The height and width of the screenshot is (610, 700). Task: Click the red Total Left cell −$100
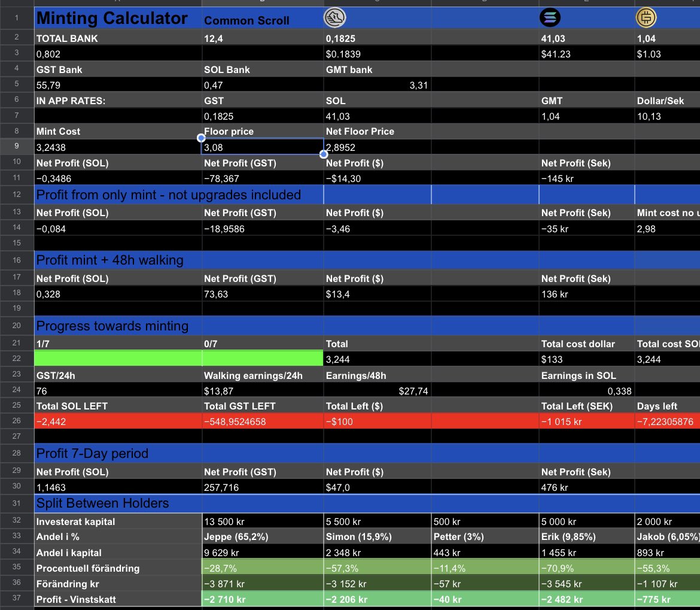pos(378,421)
